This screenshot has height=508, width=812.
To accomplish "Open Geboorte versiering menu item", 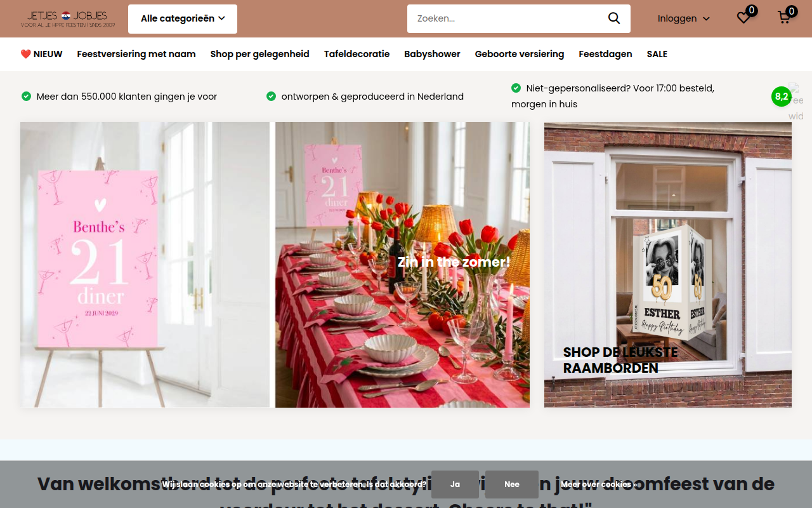I will coord(520,54).
